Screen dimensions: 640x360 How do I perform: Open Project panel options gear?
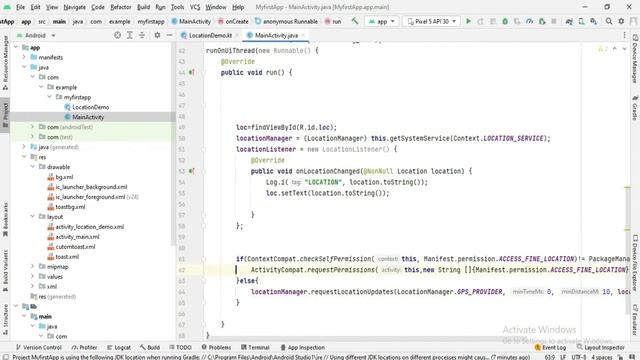pyautogui.click(x=157, y=36)
